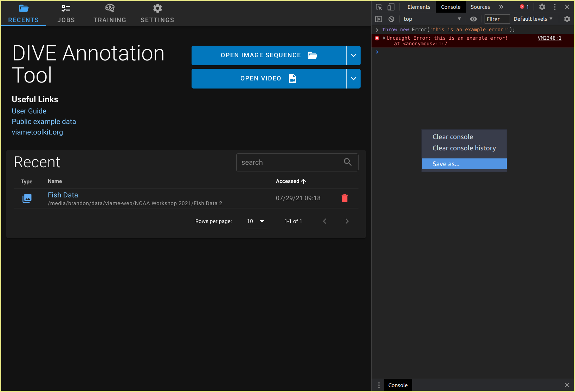Click the image sequence type icon for Fish Data

click(27, 198)
